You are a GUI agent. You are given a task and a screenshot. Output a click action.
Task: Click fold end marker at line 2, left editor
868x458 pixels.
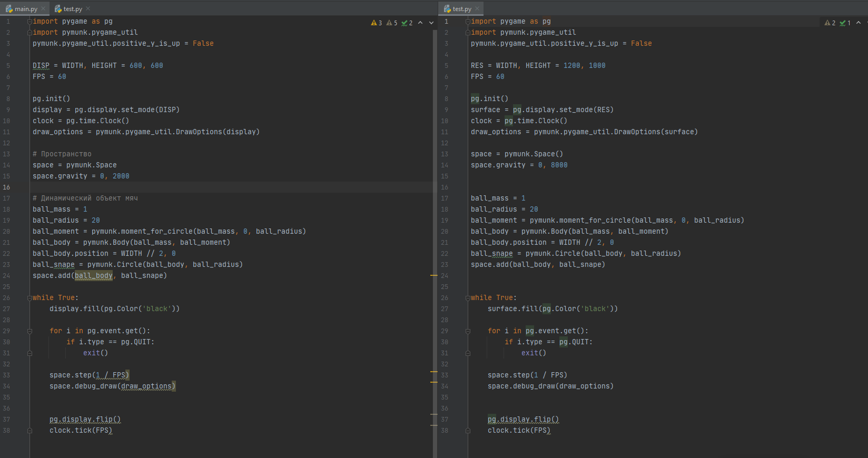pyautogui.click(x=29, y=33)
